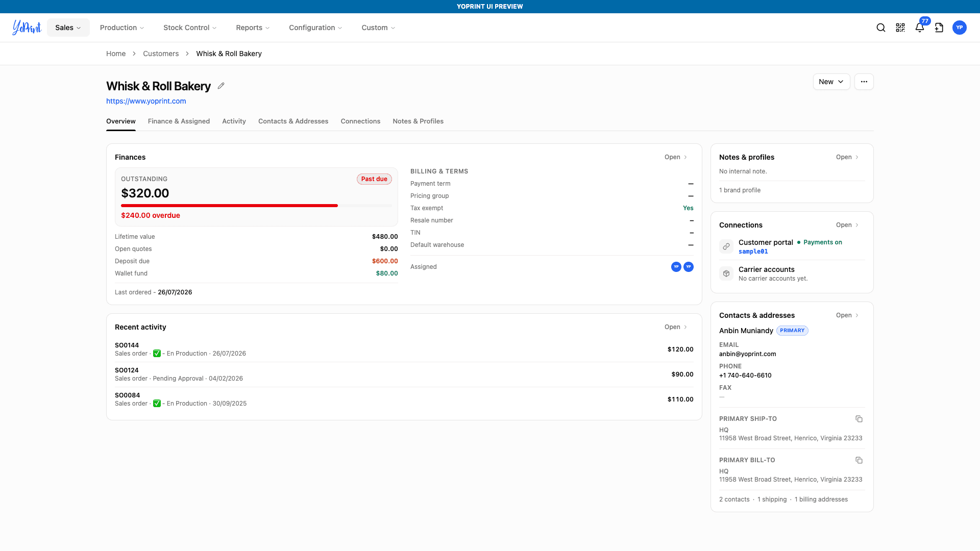This screenshot has height=551, width=980.
Task: Open the YP user avatar menu
Action: point(960,28)
